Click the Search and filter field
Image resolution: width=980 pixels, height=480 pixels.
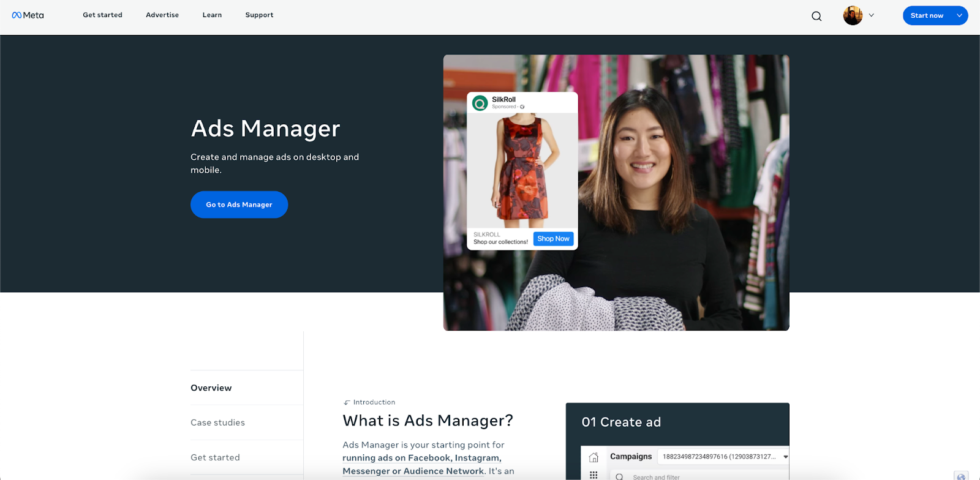pos(699,476)
